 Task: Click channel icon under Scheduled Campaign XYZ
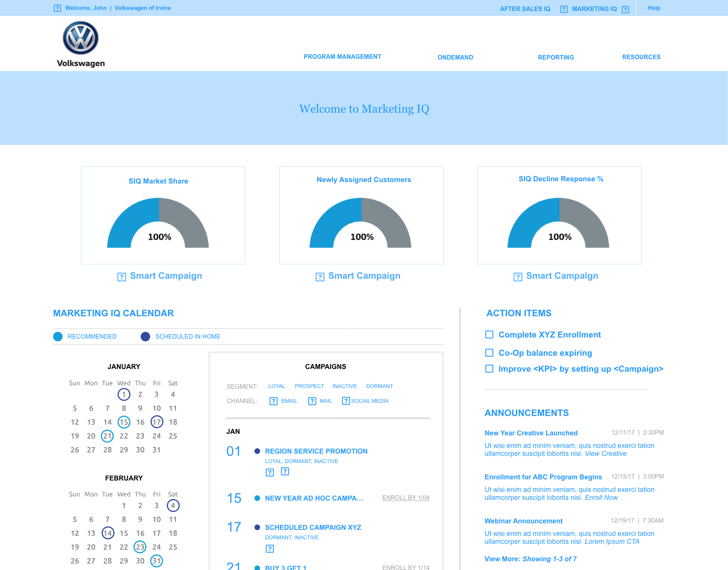(x=270, y=548)
